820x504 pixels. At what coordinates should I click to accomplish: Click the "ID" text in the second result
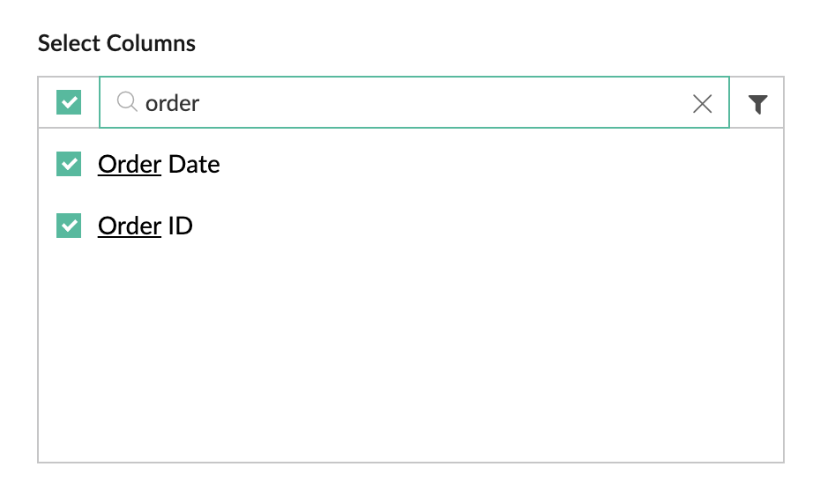[x=181, y=226]
